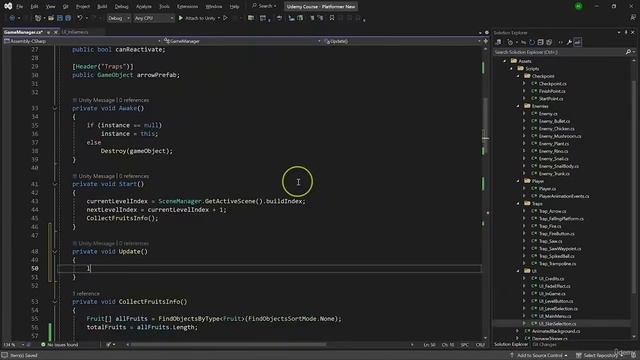Open the Build menu
This screenshot has width=640, height=360.
coord(102,7)
